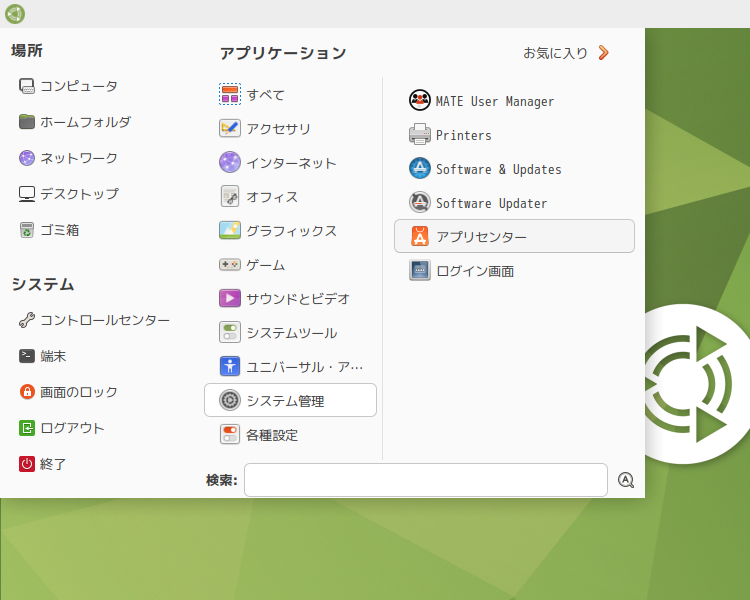Choose サウンドとビデオ category label
This screenshot has height=600, width=750.
tap(298, 299)
